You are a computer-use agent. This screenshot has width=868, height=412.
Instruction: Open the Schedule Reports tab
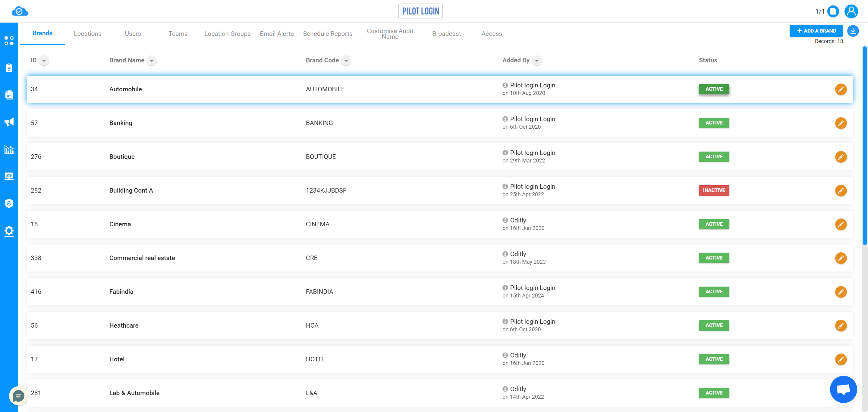pos(328,34)
